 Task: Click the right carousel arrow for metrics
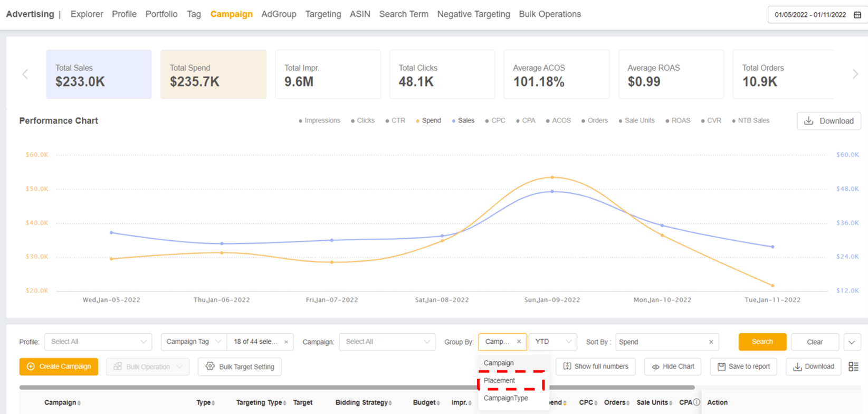[855, 74]
